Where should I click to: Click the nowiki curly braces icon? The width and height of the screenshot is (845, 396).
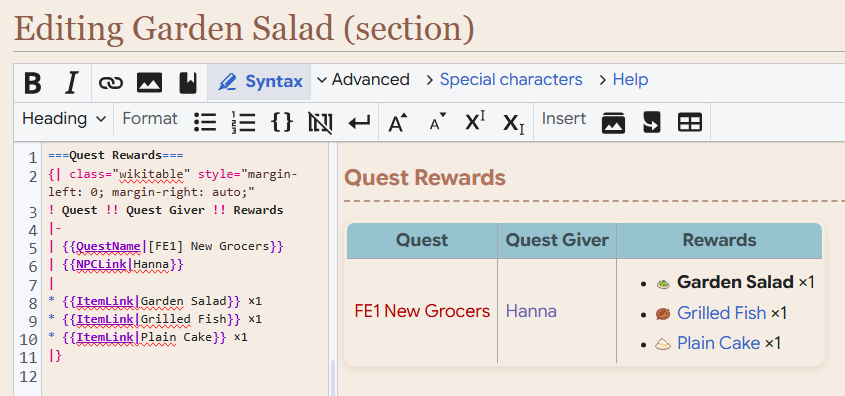coord(282,122)
